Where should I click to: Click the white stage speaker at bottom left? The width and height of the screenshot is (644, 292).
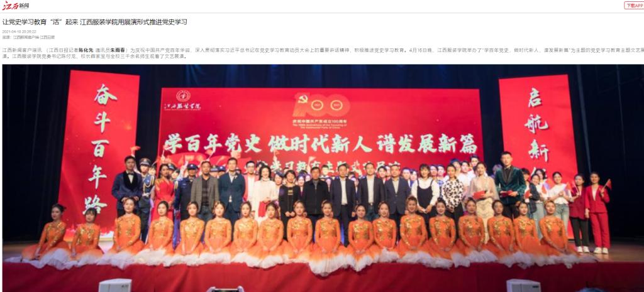[115, 286]
